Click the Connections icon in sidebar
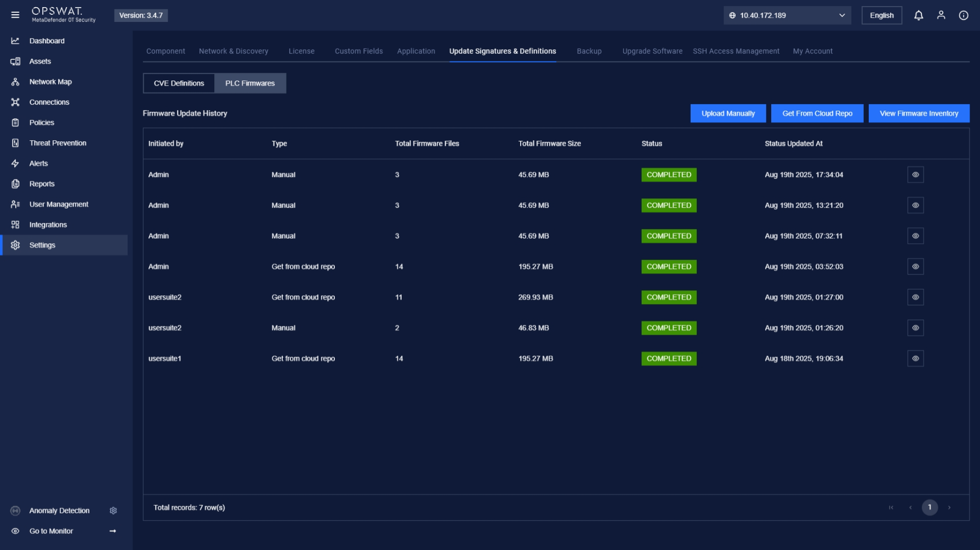 pyautogui.click(x=15, y=102)
